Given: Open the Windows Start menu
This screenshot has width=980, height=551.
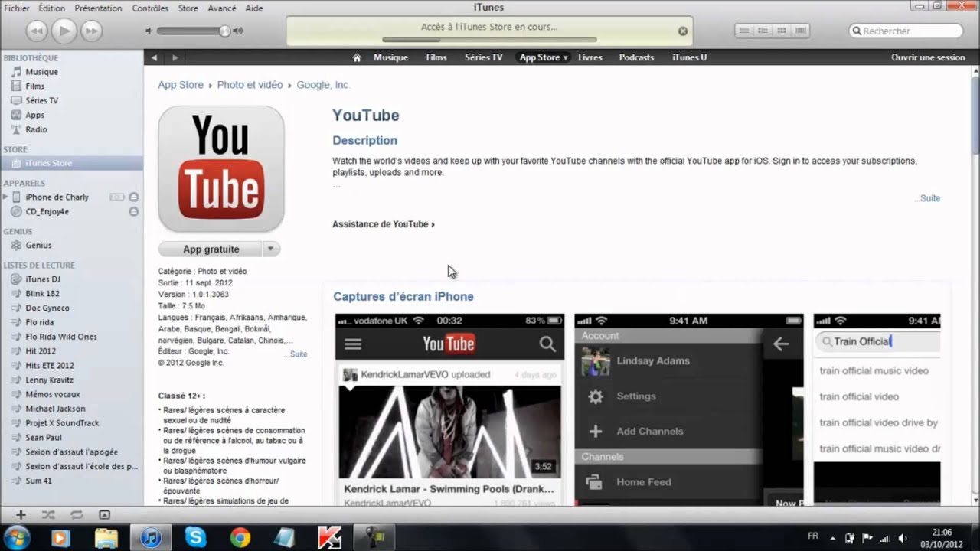Looking at the screenshot, I should pos(17,537).
